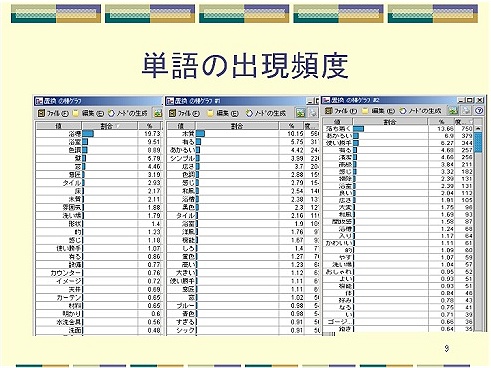
Task: Click the grayed annotation icon in #1 window toolbar
Action: pyautogui.click(x=313, y=113)
